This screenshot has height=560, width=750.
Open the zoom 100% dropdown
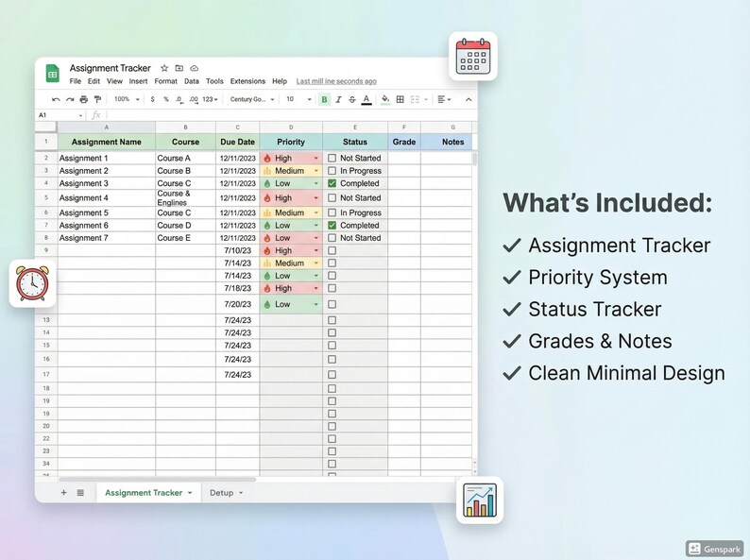click(x=127, y=99)
